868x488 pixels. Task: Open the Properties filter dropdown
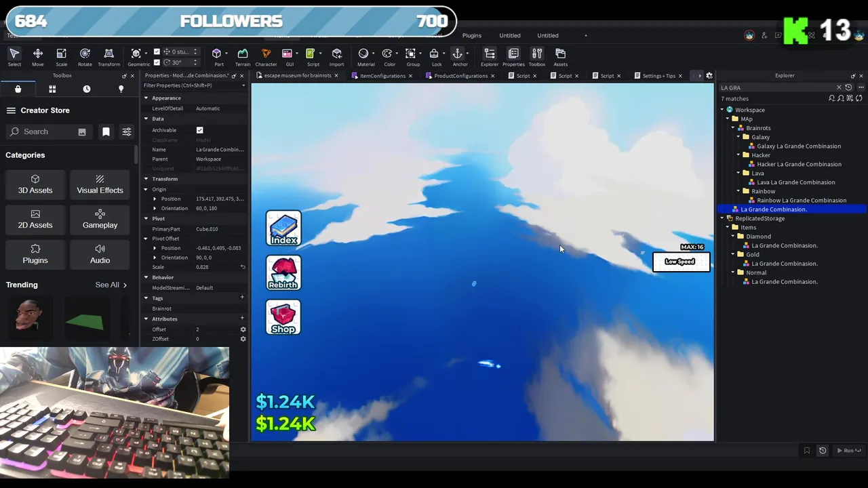pos(243,85)
